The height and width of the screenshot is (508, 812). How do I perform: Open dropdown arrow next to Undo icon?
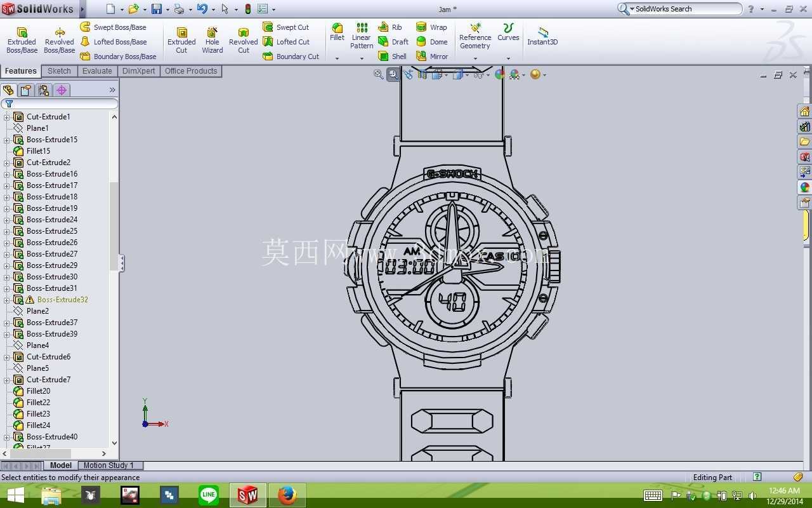(213, 10)
